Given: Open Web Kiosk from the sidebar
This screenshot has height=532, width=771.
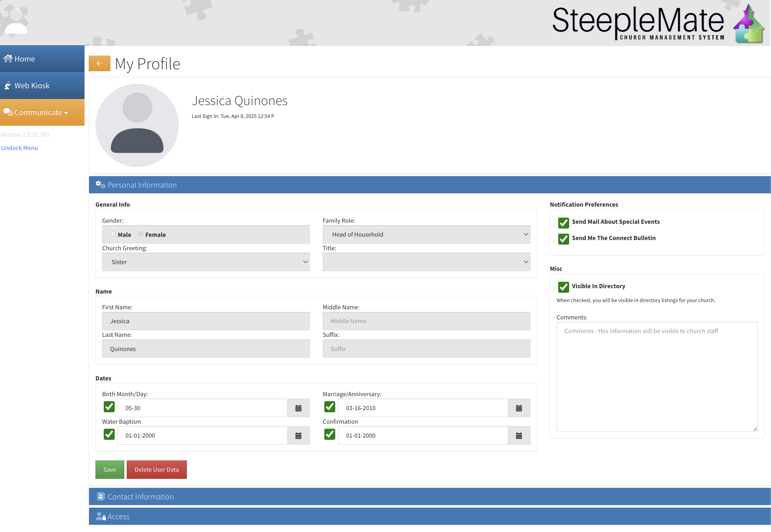Looking at the screenshot, I should coord(42,86).
